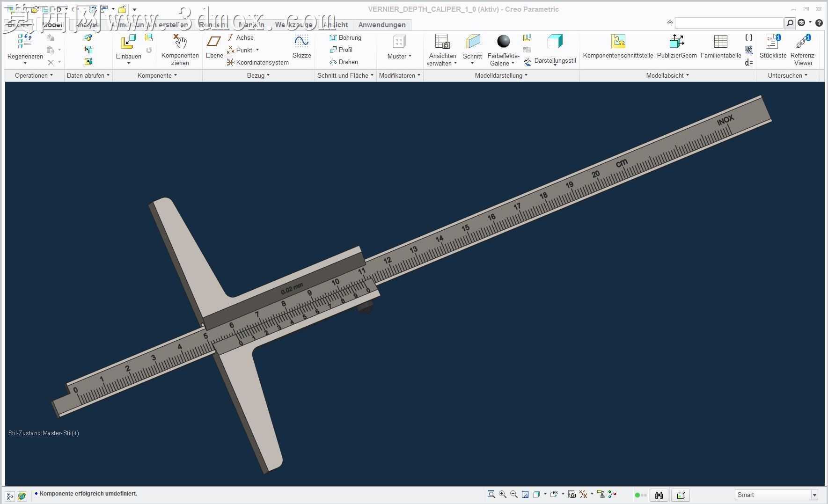
Task: Zoom out using status bar icon
Action: tap(514, 494)
